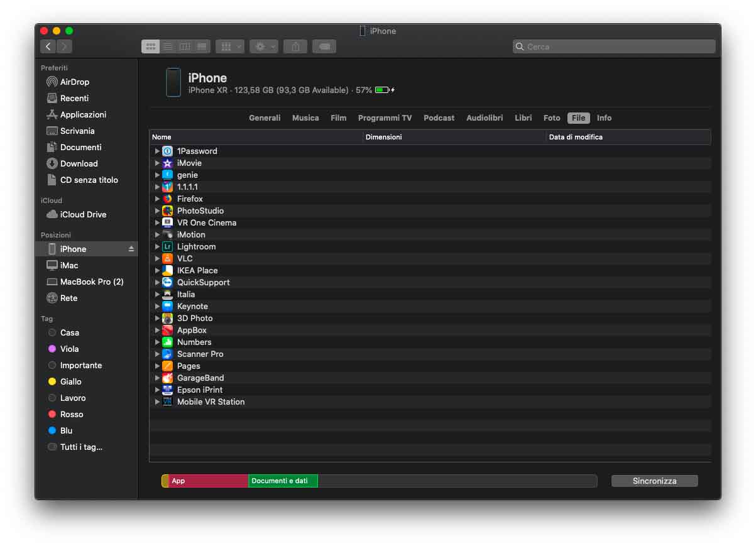Open the Programmi TV tab
Image resolution: width=756 pixels, height=546 pixels.
coord(385,118)
